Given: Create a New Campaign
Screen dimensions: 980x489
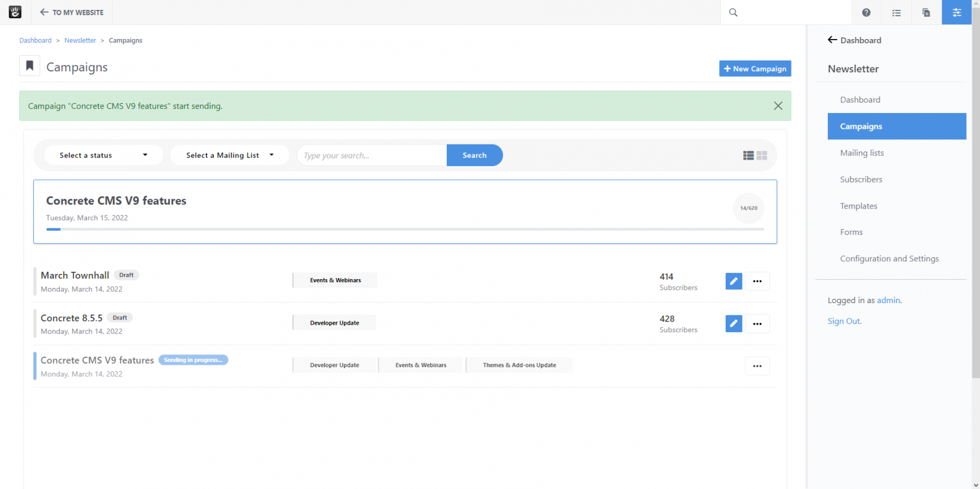Looking at the screenshot, I should [755, 69].
